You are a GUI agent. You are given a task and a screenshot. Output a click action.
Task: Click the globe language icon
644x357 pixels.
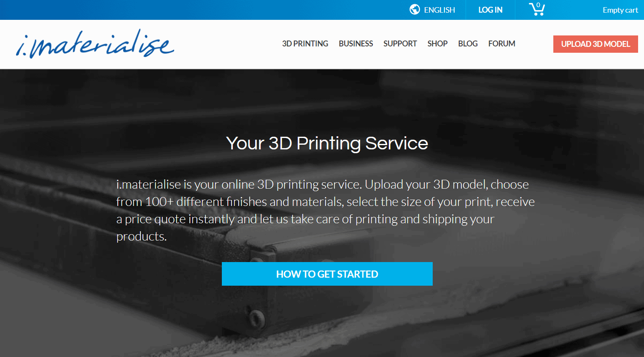pos(415,9)
